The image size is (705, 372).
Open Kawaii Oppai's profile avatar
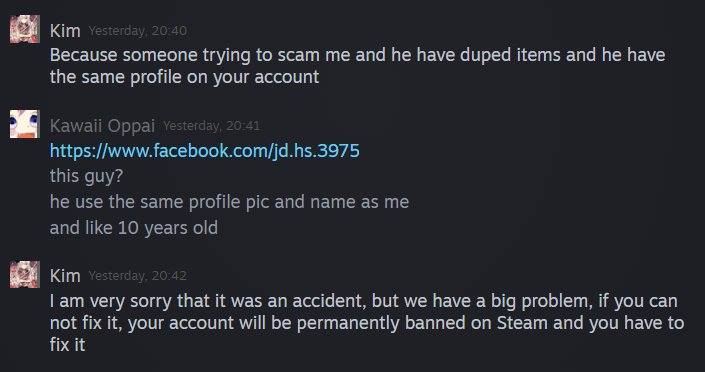tap(25, 124)
